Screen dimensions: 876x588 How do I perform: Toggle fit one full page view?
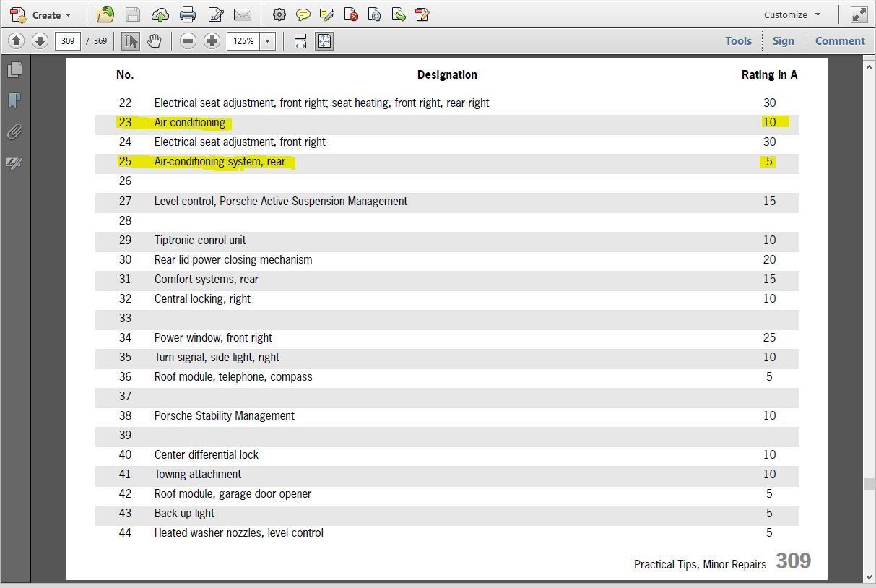324,41
